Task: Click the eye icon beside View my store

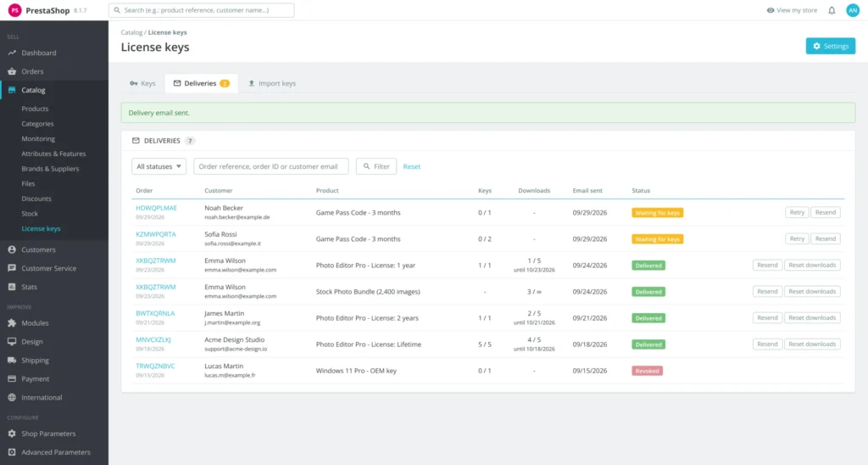Action: [770, 10]
